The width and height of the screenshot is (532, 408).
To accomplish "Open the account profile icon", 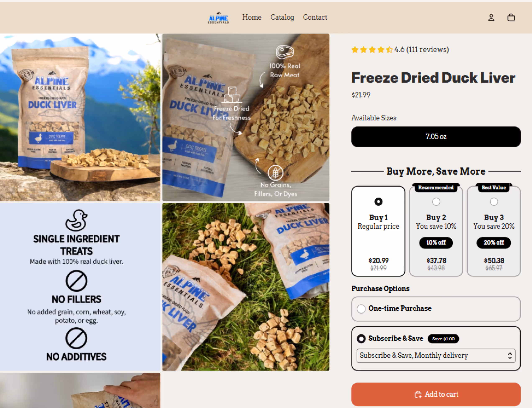I will coord(491,18).
